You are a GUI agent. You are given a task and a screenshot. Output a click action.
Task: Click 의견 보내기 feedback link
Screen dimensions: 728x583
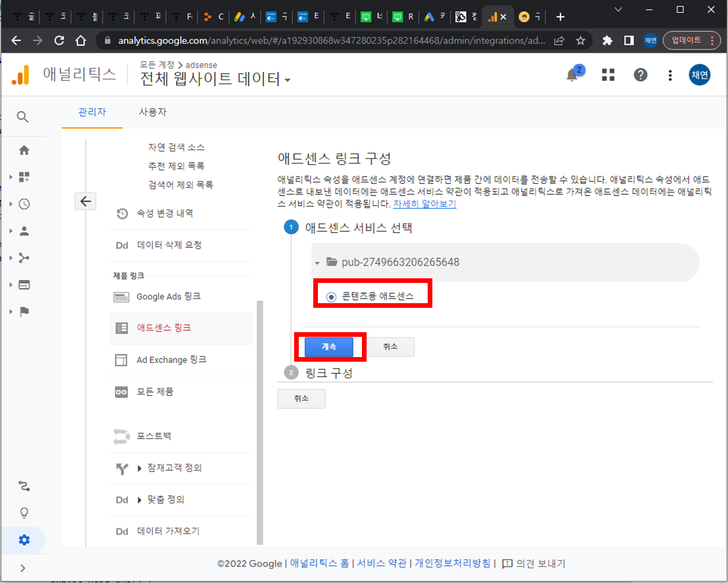pos(534,564)
